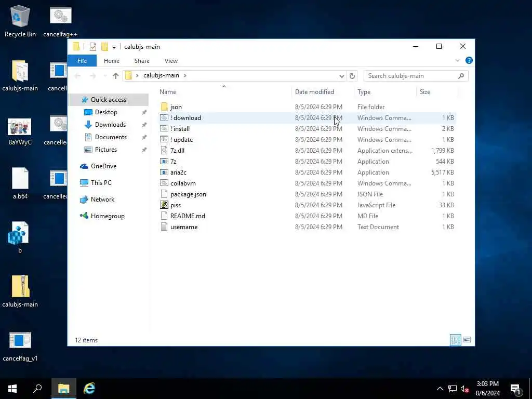Open the File ribbon tab
Image resolution: width=532 pixels, height=399 pixels.
click(82, 61)
